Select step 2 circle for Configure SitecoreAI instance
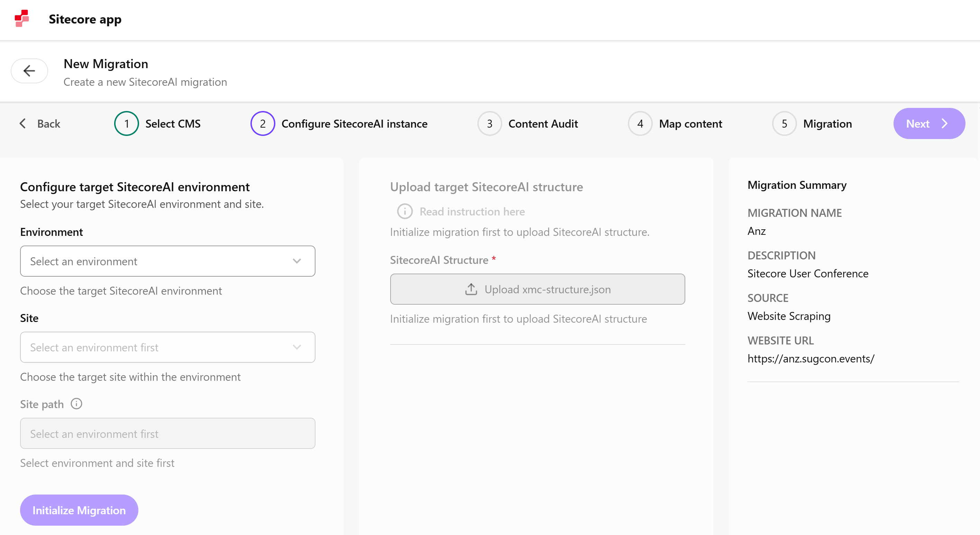The image size is (980, 535). (x=263, y=123)
